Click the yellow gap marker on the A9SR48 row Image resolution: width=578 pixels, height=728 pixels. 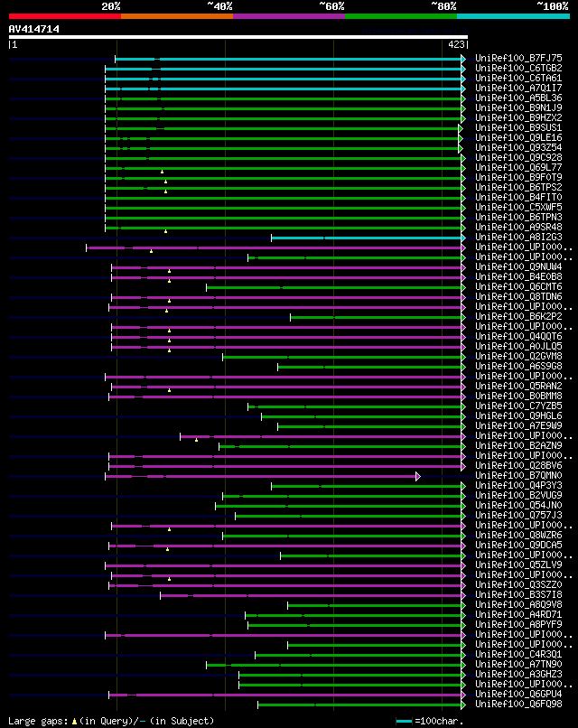pos(166,231)
